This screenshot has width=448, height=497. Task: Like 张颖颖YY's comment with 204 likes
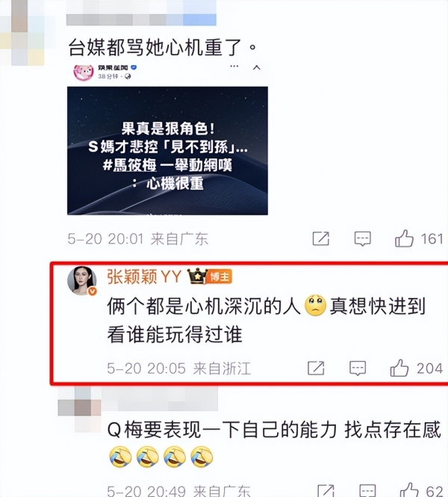(x=399, y=368)
